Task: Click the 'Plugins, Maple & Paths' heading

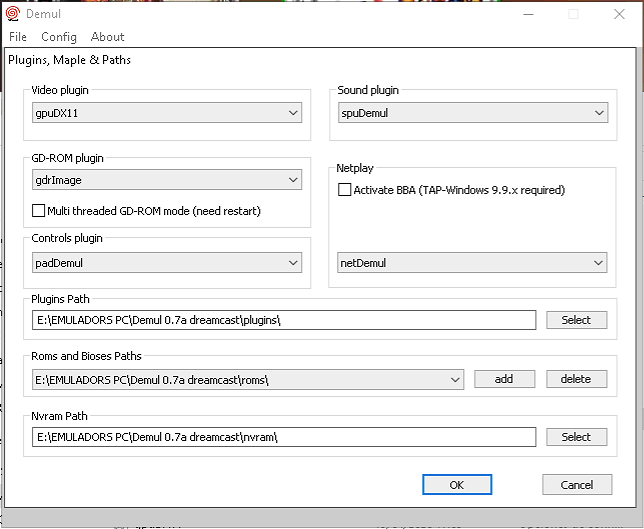Action: (69, 60)
